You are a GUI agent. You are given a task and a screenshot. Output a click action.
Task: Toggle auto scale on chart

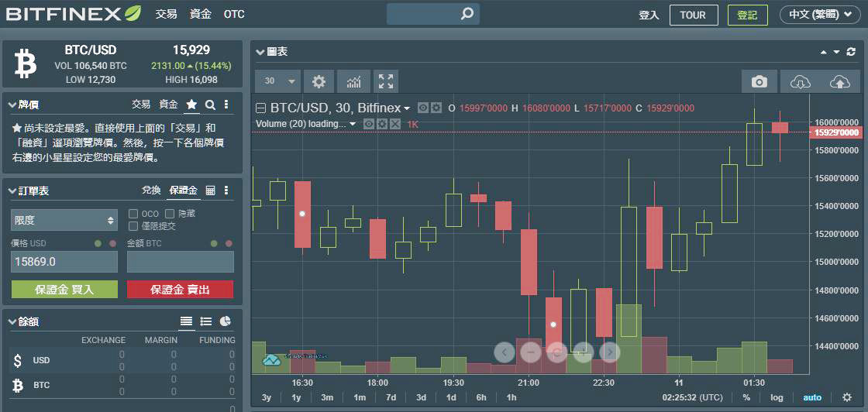(812, 397)
